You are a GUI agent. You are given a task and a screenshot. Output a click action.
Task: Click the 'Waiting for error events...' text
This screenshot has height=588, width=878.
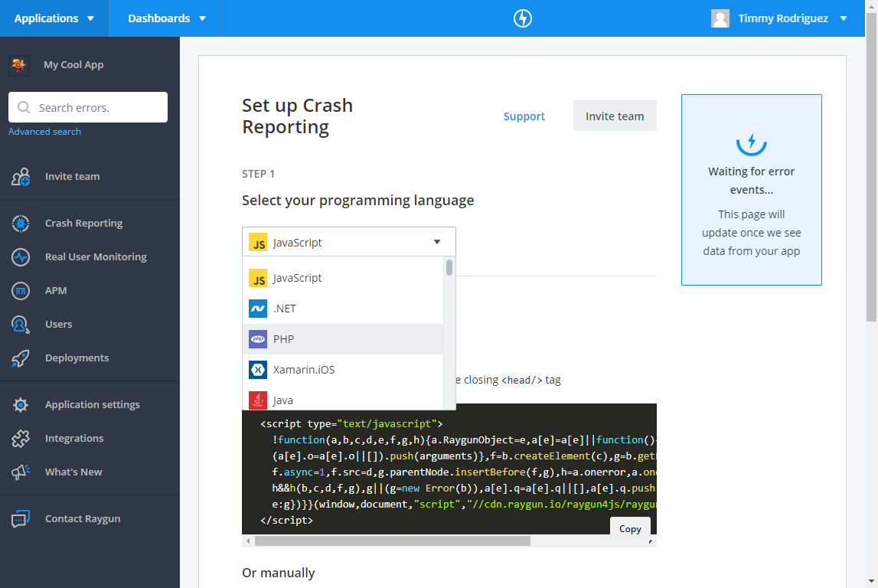pos(752,181)
